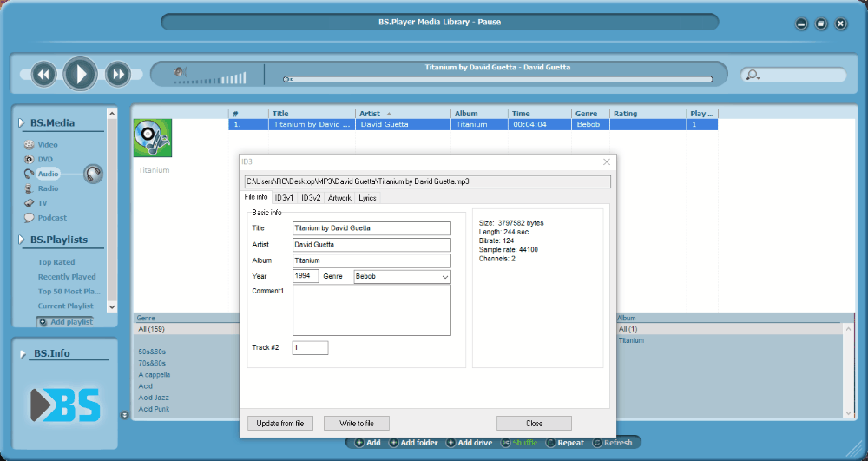
Task: Toggle Shuffle mode
Action: click(x=519, y=443)
